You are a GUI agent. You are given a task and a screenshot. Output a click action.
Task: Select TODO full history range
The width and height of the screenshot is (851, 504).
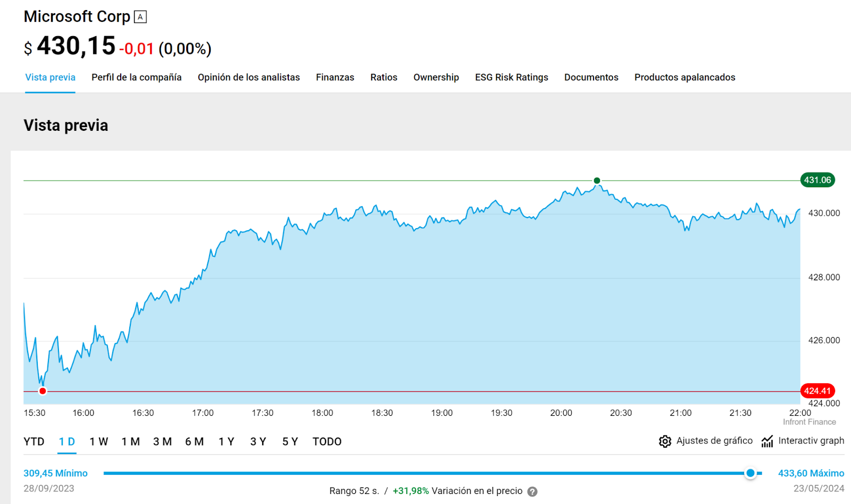tap(327, 442)
